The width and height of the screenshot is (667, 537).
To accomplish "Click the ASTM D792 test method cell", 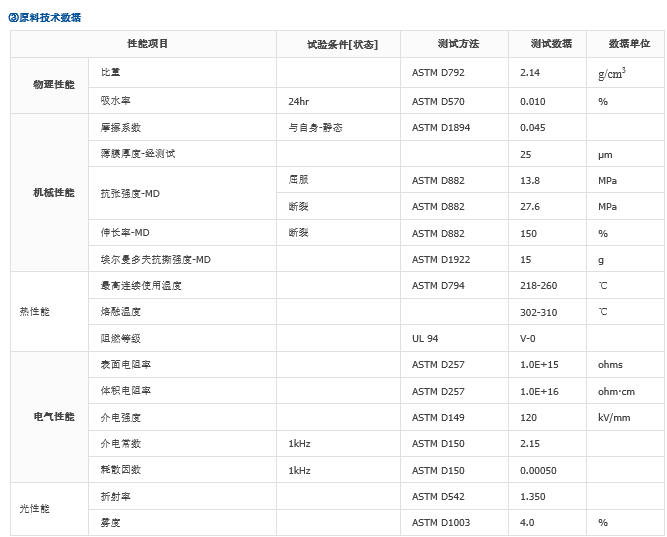I will pyautogui.click(x=438, y=73).
